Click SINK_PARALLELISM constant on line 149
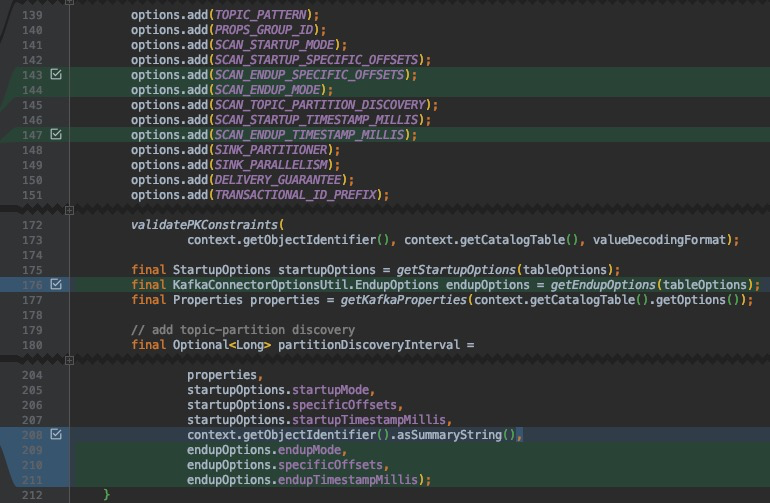Screen dimensions: 770x503 tap(271, 165)
